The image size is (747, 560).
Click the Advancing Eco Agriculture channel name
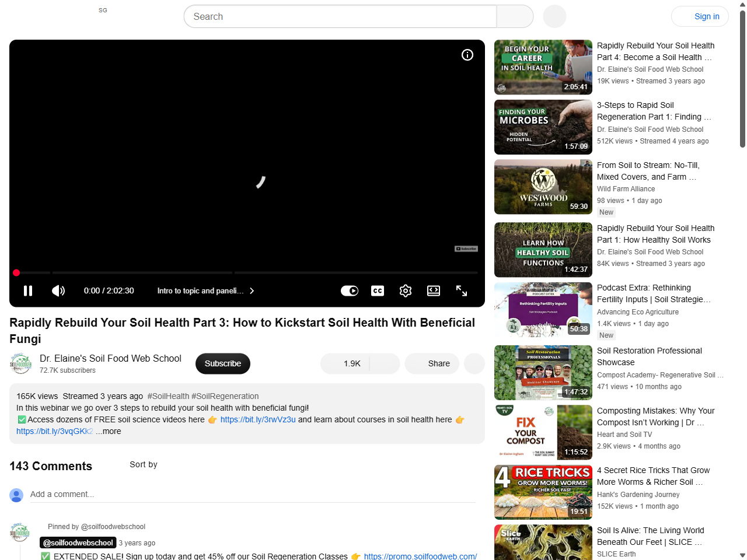pyautogui.click(x=638, y=312)
